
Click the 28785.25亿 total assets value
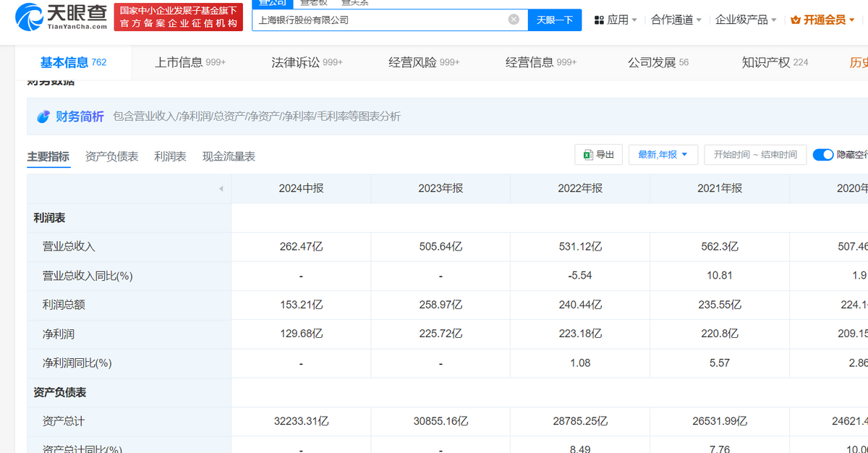coord(580,420)
